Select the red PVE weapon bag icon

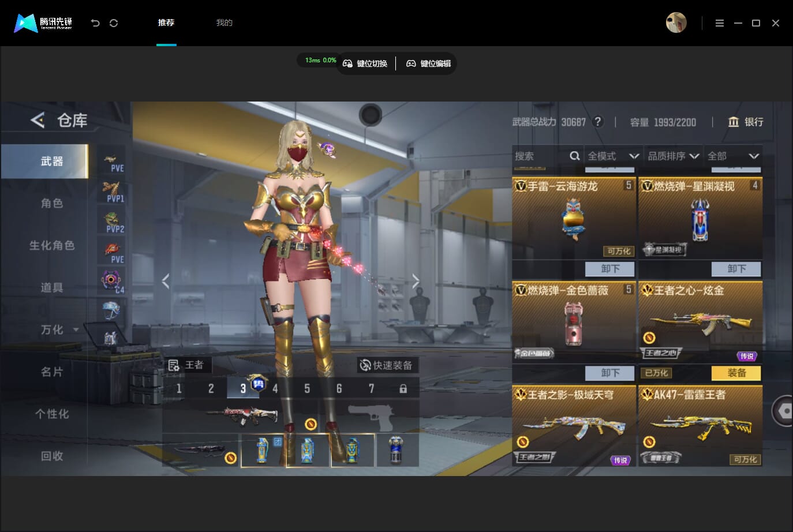pos(111,253)
